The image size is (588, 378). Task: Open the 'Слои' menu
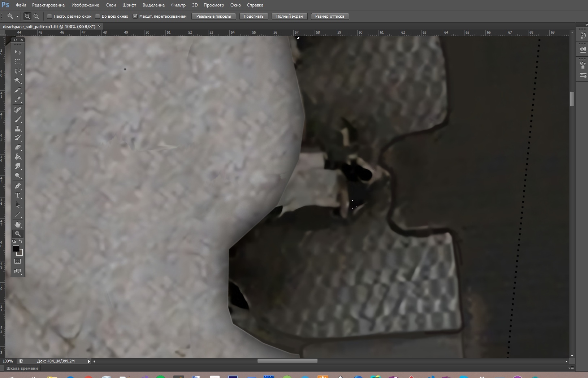(x=111, y=5)
